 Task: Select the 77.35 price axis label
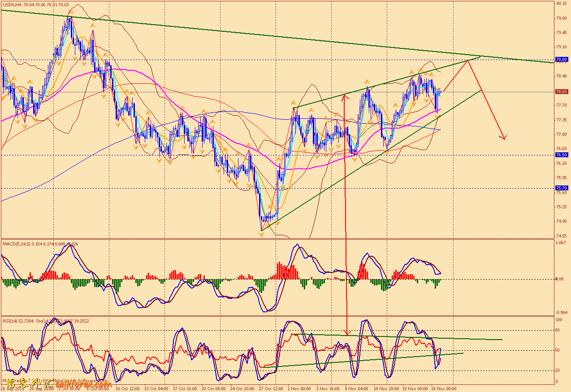tap(562, 120)
